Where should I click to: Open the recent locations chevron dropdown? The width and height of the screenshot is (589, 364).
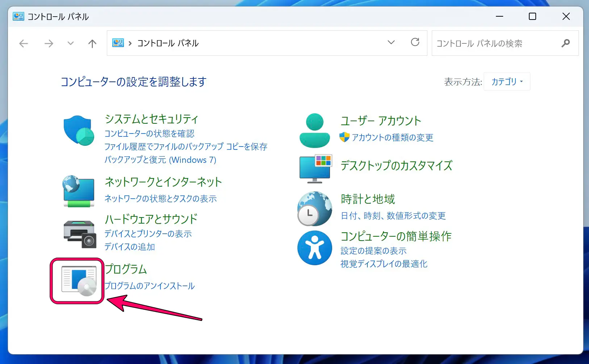tap(71, 43)
